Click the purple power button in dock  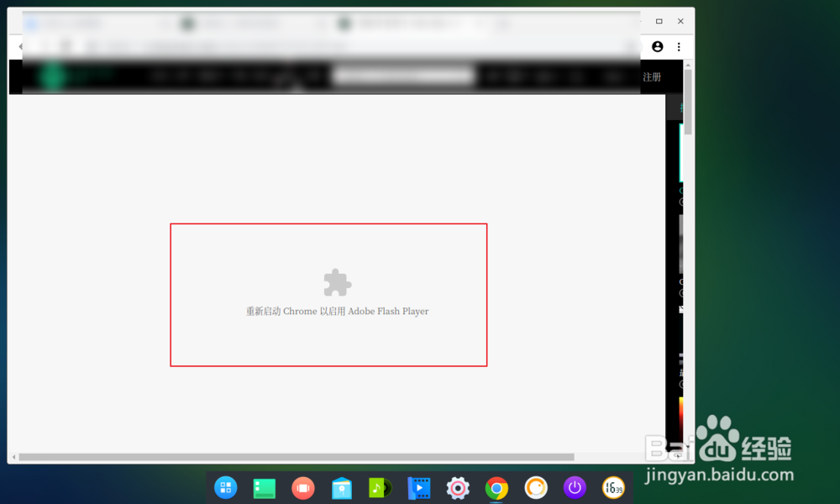[575, 487]
